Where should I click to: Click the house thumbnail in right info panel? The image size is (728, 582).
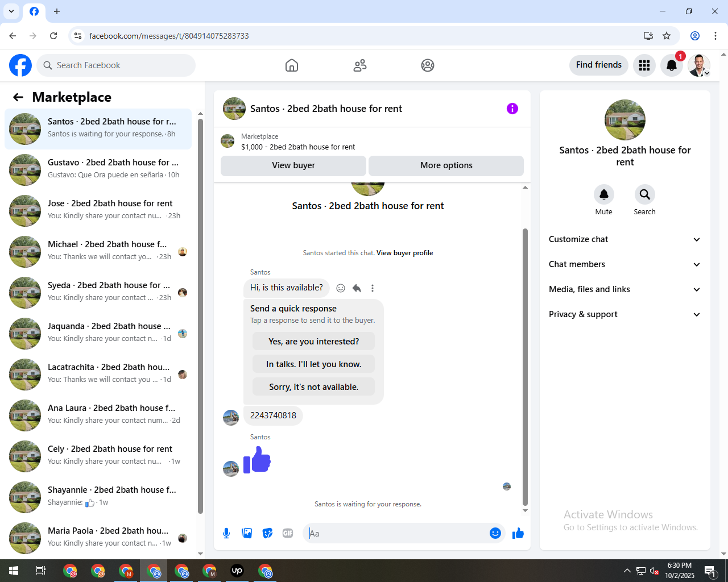click(x=625, y=120)
